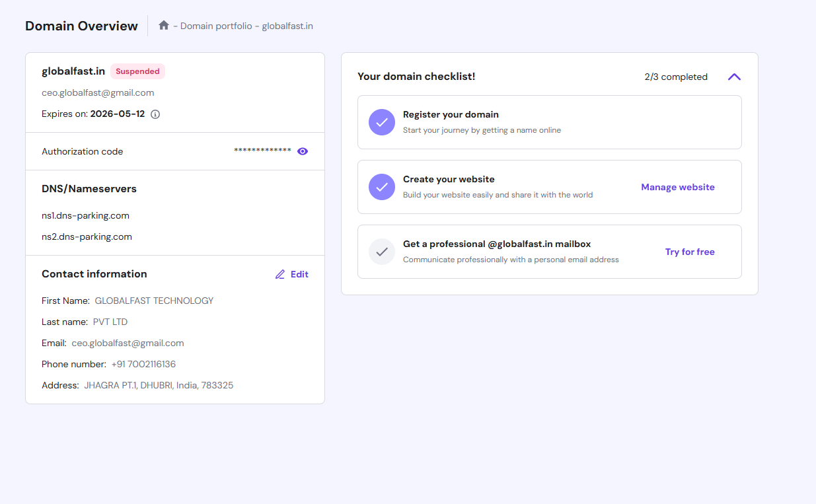
Task: Click the checkmark icon for Create your website
Action: click(381, 187)
